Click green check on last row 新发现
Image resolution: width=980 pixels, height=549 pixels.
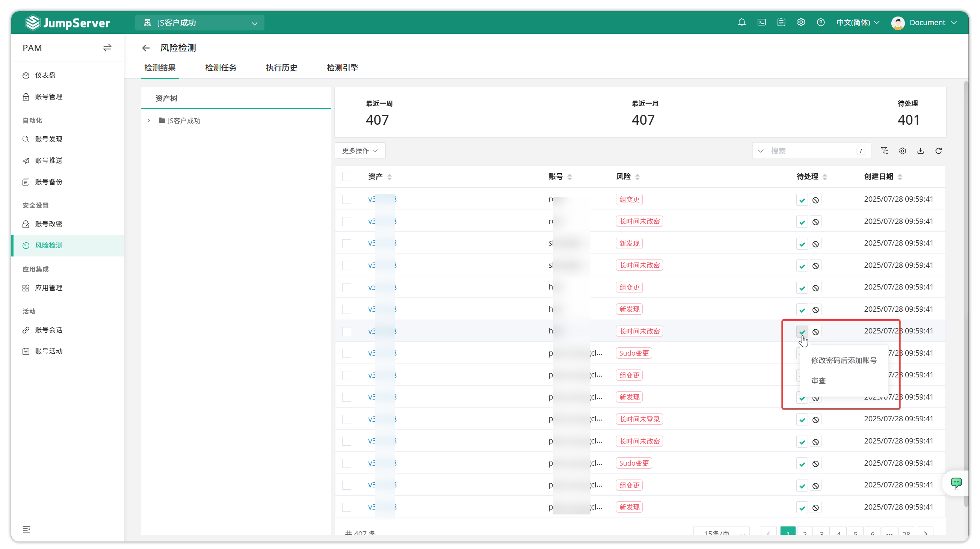[x=802, y=508]
